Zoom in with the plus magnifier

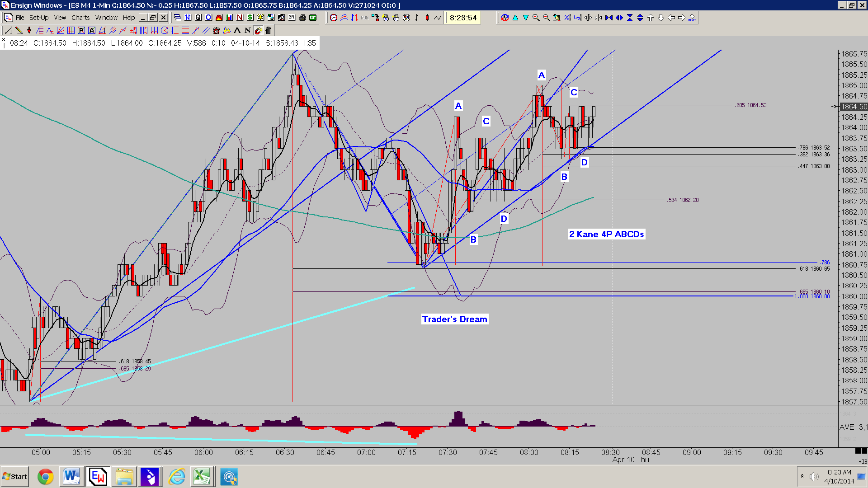tap(536, 18)
